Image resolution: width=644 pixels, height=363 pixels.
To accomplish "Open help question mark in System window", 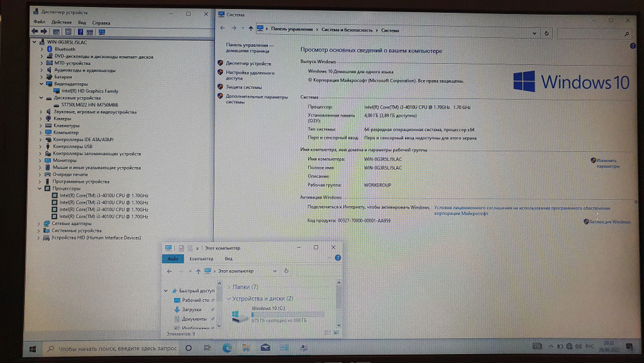I will click(633, 46).
